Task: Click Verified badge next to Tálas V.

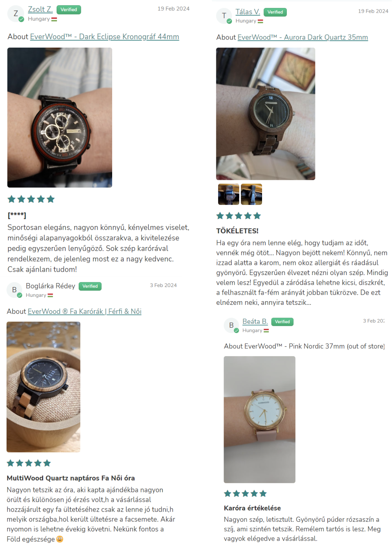Action: [275, 12]
